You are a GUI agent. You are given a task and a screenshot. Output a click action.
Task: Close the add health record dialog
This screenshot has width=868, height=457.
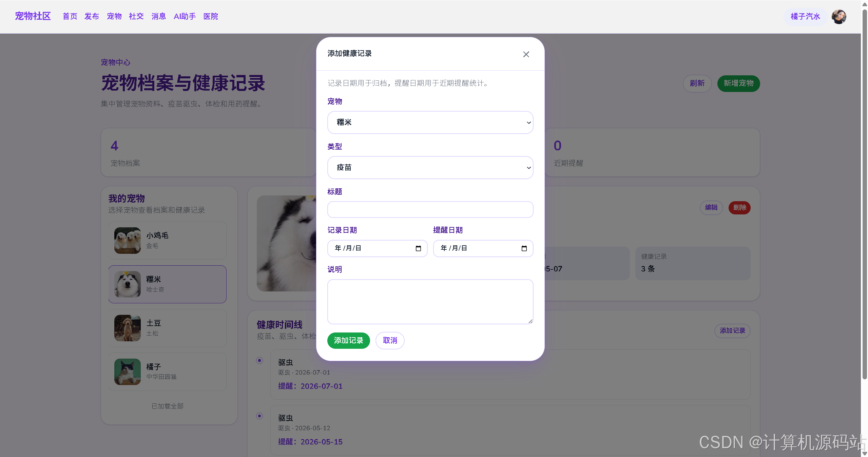click(526, 54)
